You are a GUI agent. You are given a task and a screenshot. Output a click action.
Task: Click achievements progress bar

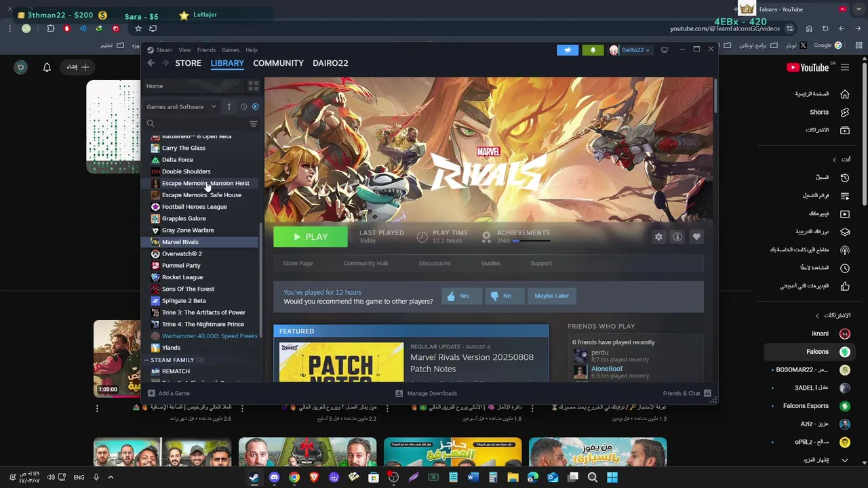click(x=530, y=241)
